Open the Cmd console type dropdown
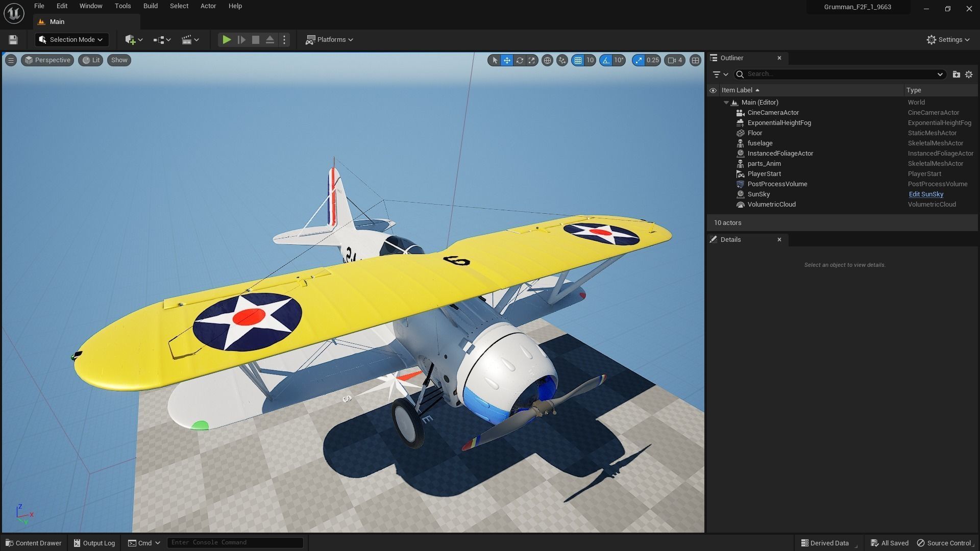 144,543
